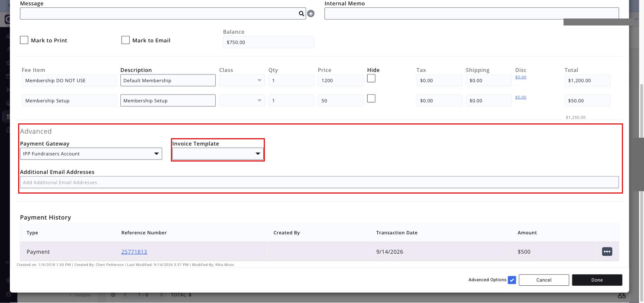Click the Created By column header
The height and width of the screenshot is (303, 644).
tap(287, 233)
